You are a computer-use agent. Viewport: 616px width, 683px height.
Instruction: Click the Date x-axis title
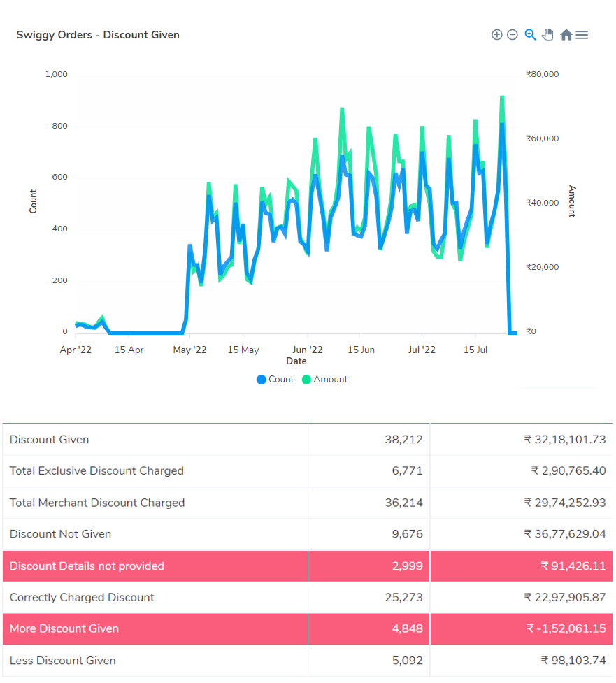click(x=296, y=361)
